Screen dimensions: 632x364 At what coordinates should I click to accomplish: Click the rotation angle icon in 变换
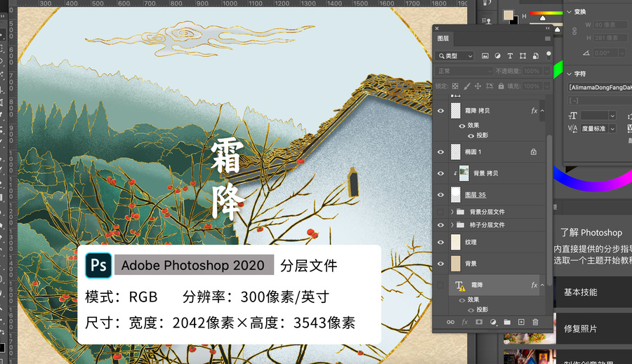click(x=586, y=53)
